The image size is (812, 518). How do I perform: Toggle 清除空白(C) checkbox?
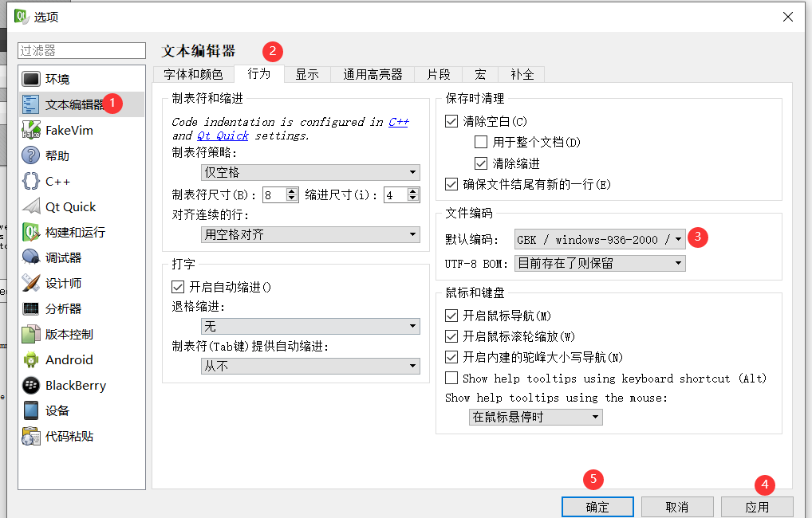coord(451,121)
